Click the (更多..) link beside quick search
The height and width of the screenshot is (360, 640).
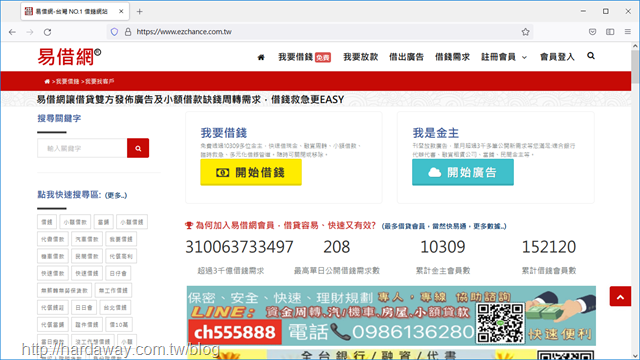[x=116, y=196]
